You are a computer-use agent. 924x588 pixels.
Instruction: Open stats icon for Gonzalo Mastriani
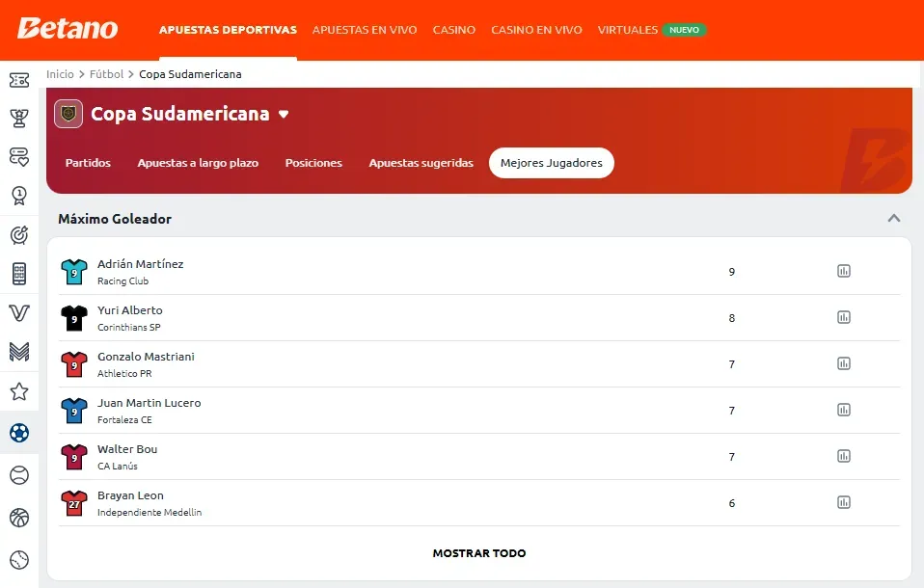pos(844,363)
